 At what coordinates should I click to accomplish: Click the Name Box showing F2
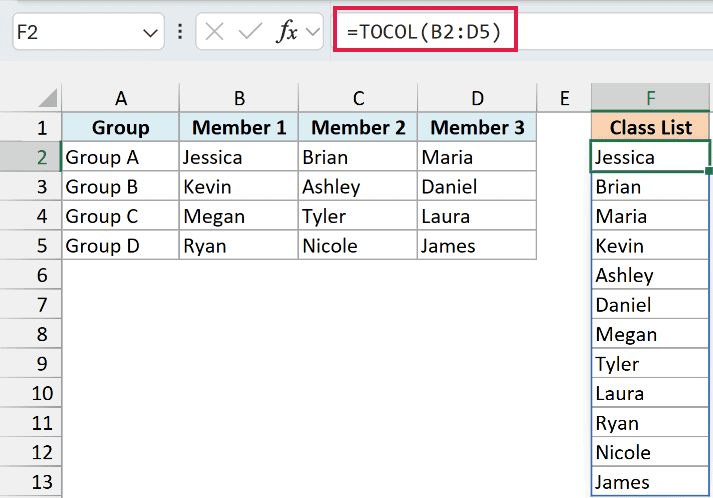pos(88,32)
